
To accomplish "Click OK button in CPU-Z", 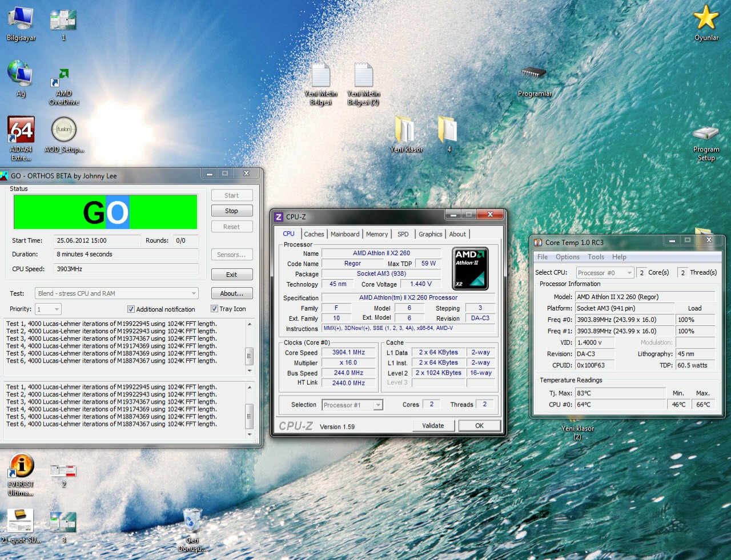I will [x=479, y=425].
